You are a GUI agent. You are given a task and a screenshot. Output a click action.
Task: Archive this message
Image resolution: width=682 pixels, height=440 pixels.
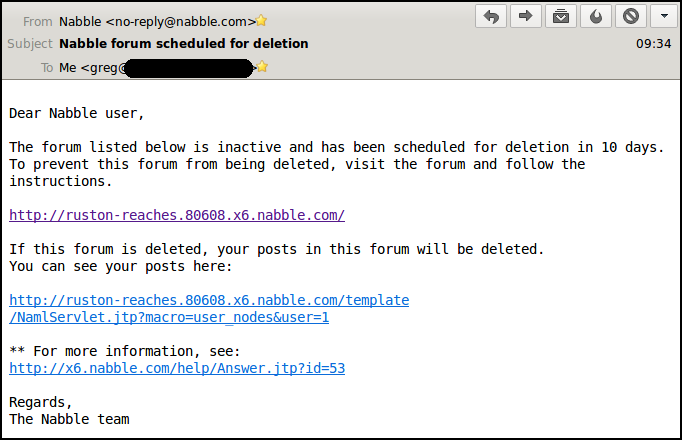(x=560, y=17)
